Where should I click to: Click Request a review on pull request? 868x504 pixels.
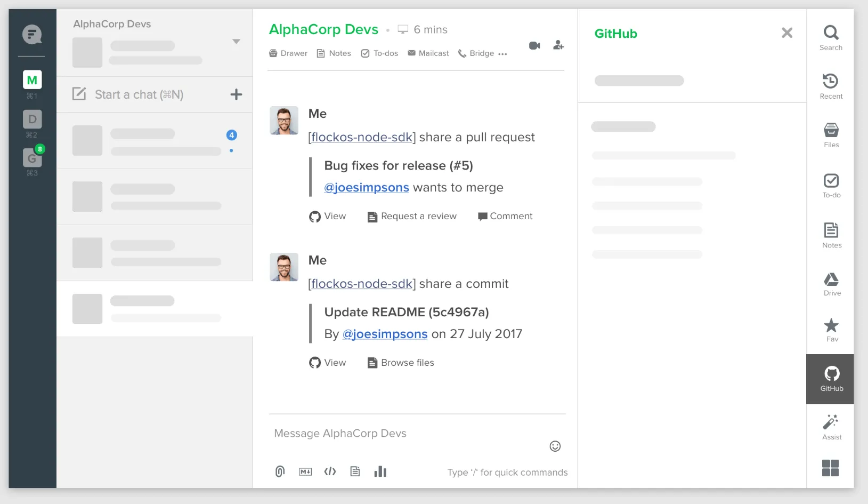[412, 216]
